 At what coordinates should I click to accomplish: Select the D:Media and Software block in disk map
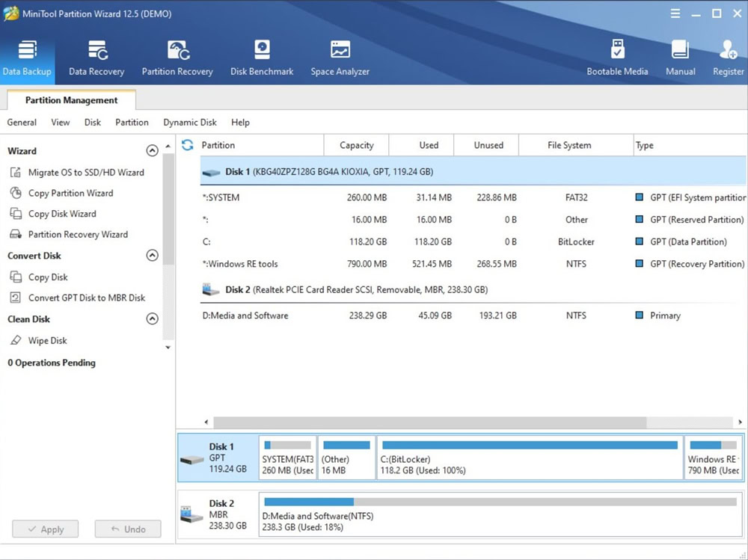(x=500, y=514)
